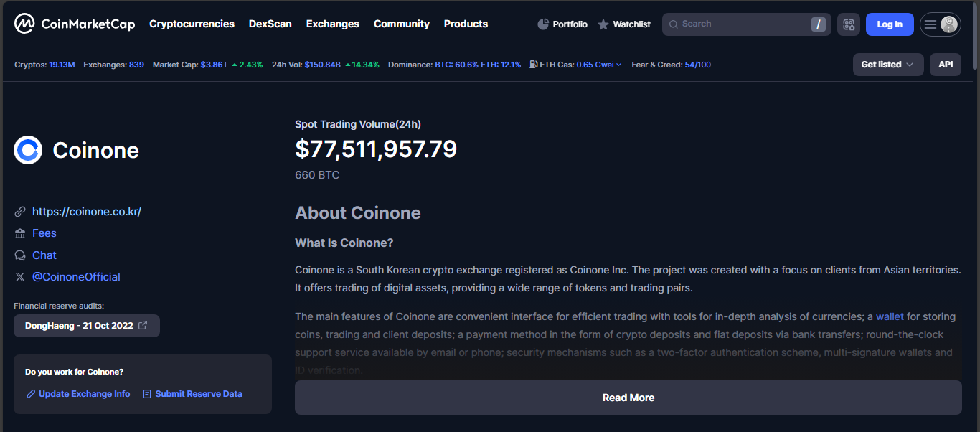The width and height of the screenshot is (980, 432).
Task: Open Watchlist via the star icon
Action: pyautogui.click(x=603, y=24)
